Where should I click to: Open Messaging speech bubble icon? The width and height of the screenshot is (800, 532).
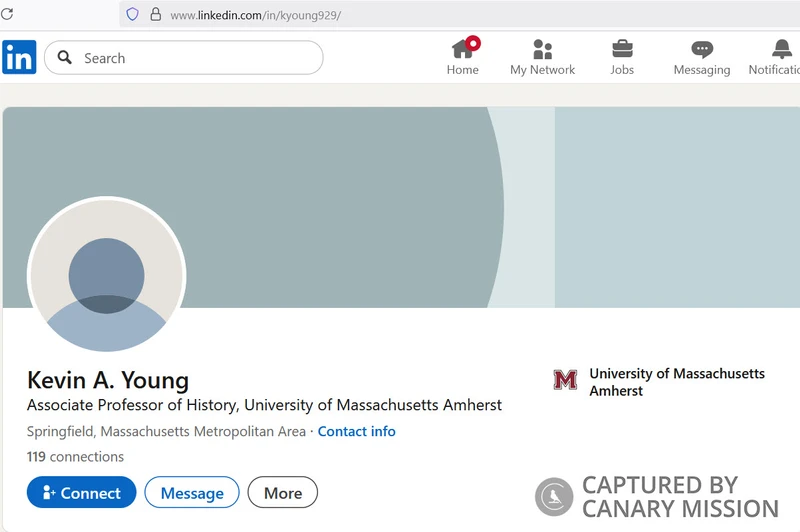click(x=702, y=49)
